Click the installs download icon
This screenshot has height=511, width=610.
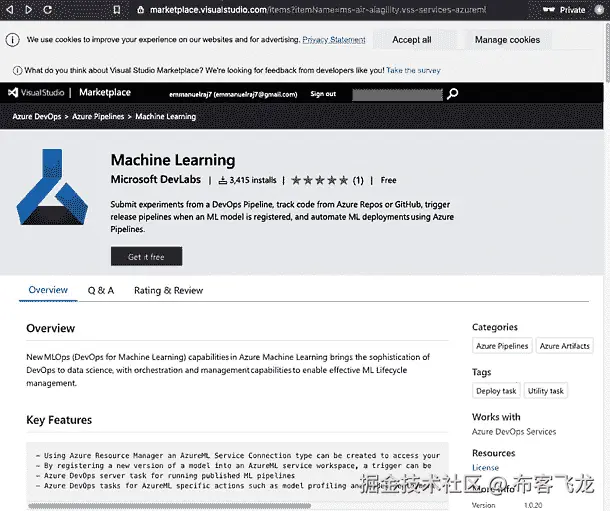[x=223, y=180]
